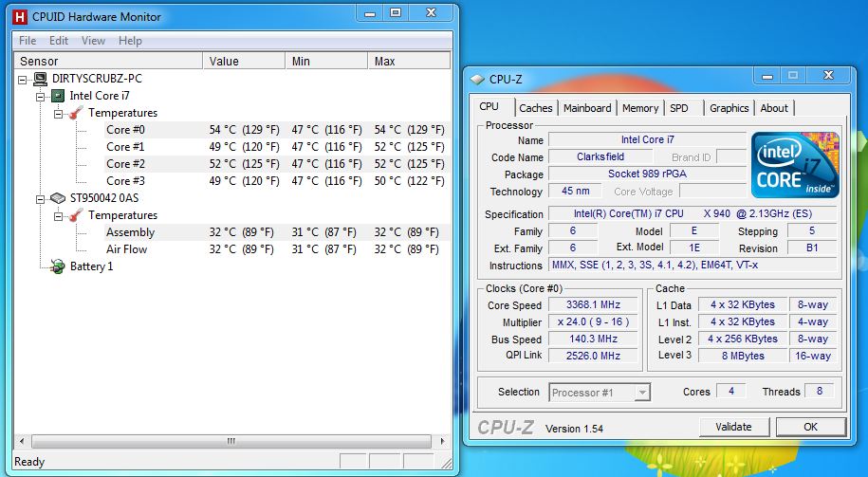Click the Cores count value 4
Screen dimensions: 868x477
point(730,392)
